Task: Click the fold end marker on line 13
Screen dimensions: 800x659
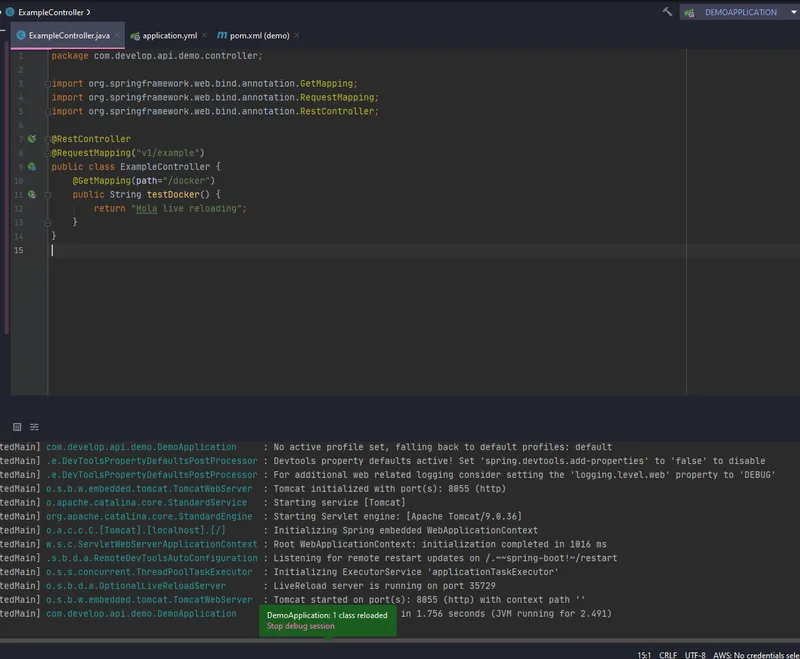Action: 47,222
